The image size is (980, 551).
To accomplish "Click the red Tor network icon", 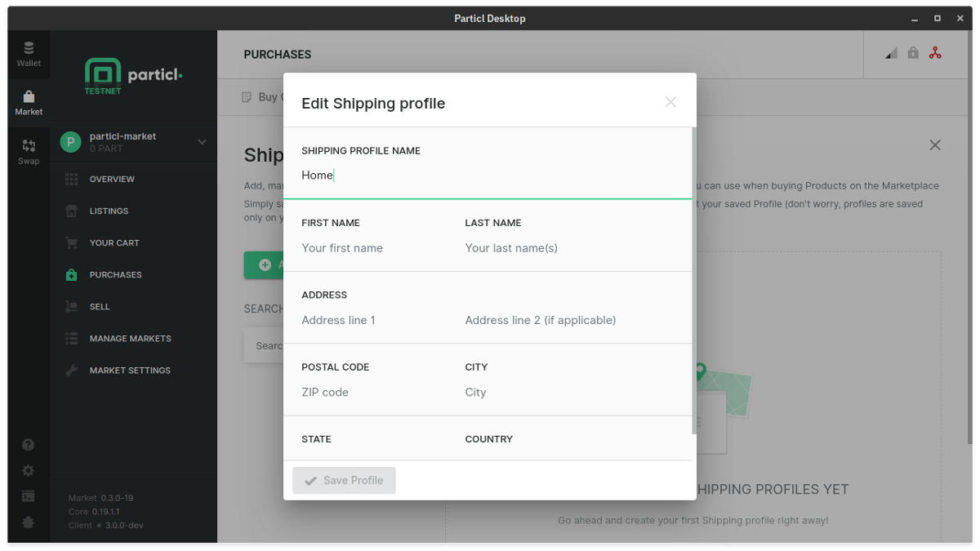I will (935, 53).
